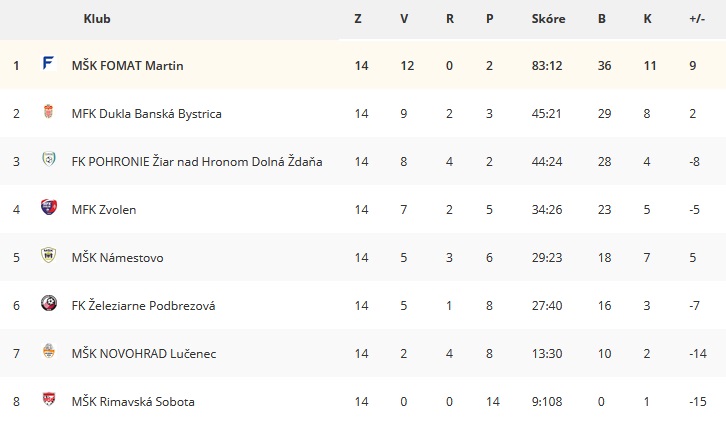This screenshot has height=425, width=726.
Task: Click the NOVOHRAD Lučenec club crest
Action: tap(49, 351)
